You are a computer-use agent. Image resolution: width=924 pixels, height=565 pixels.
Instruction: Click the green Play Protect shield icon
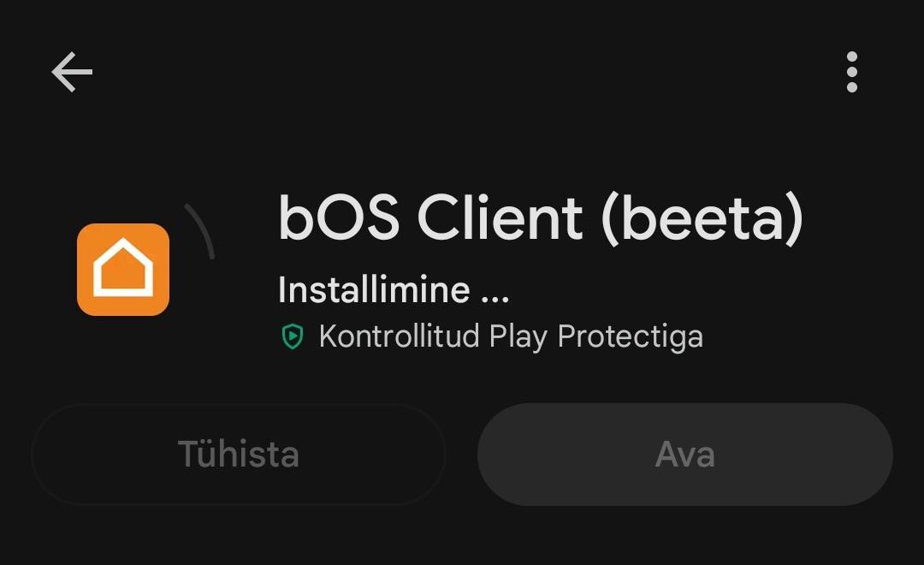293,336
